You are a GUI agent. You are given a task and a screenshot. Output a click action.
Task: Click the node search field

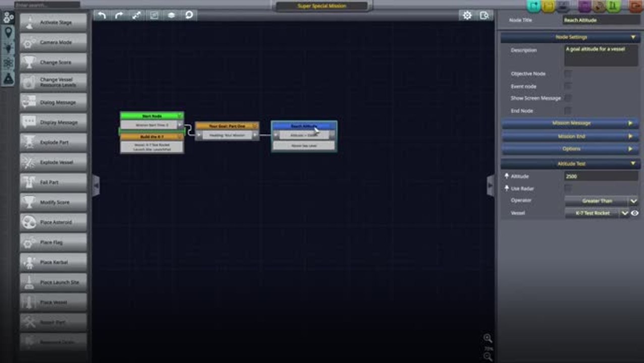click(x=47, y=5)
